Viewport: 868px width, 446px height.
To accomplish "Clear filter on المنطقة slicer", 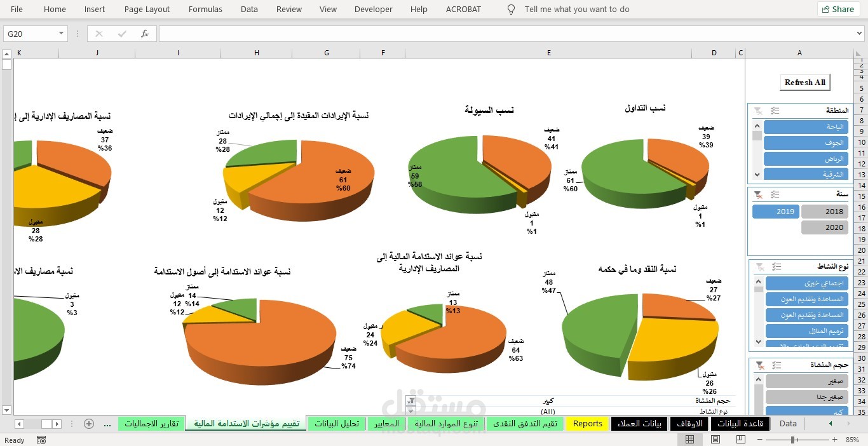I will (x=758, y=111).
